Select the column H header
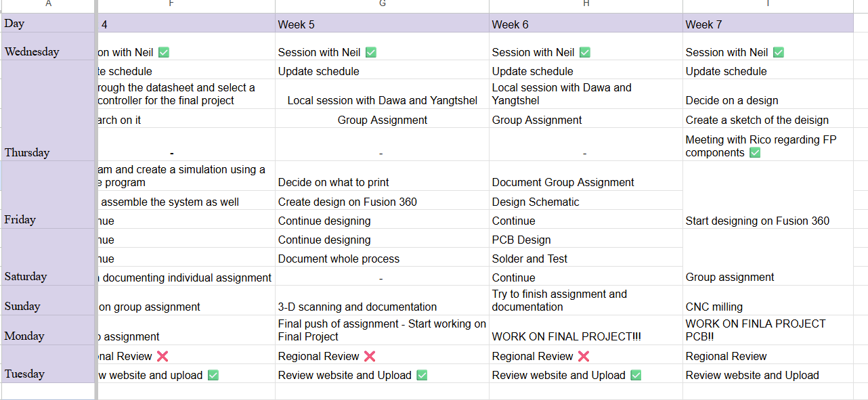Screen dimensions: 868x400 (586, 4)
